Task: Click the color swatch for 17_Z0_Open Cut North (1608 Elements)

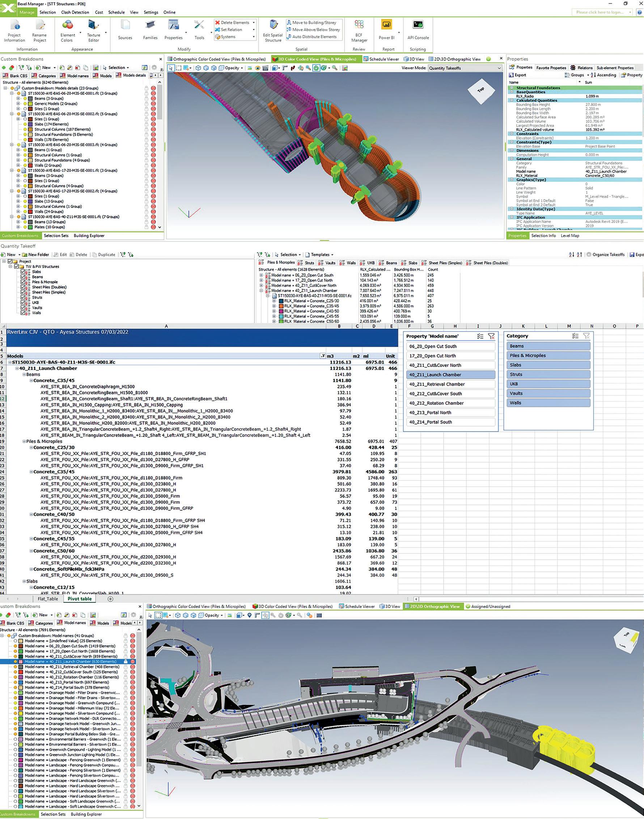Action: pos(21,651)
